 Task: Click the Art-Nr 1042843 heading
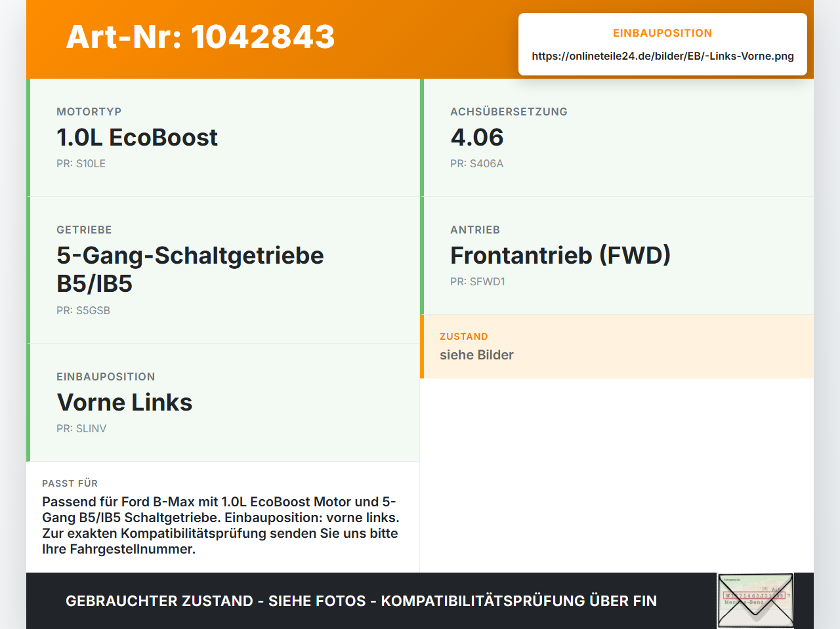201,37
